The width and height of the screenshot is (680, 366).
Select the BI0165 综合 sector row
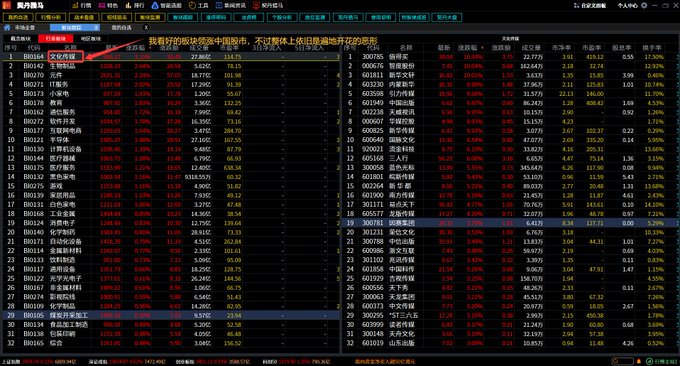171,343
